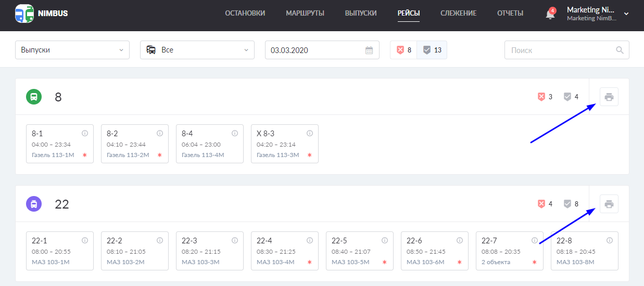This screenshot has width=644, height=286.
Task: Print route 22 schedule
Action: 609,204
